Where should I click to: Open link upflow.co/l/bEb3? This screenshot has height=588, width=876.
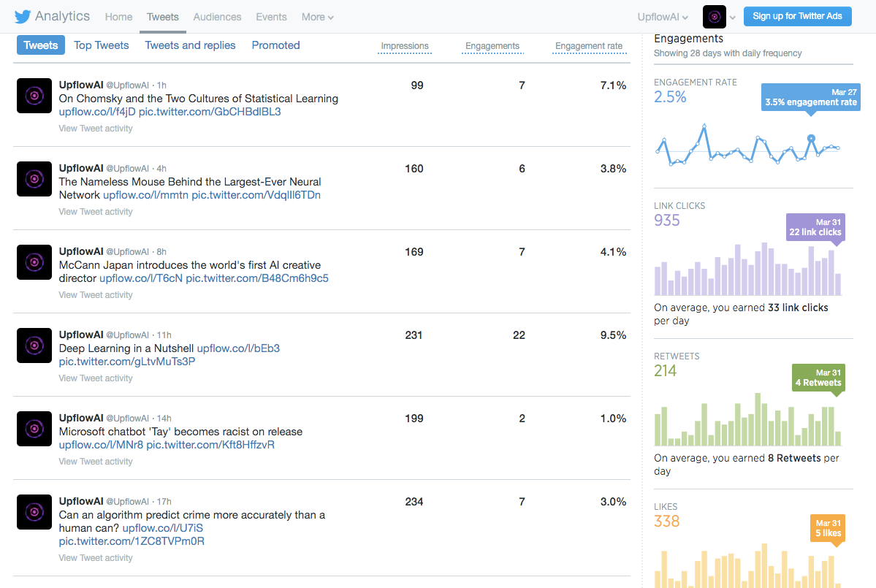pyautogui.click(x=238, y=348)
